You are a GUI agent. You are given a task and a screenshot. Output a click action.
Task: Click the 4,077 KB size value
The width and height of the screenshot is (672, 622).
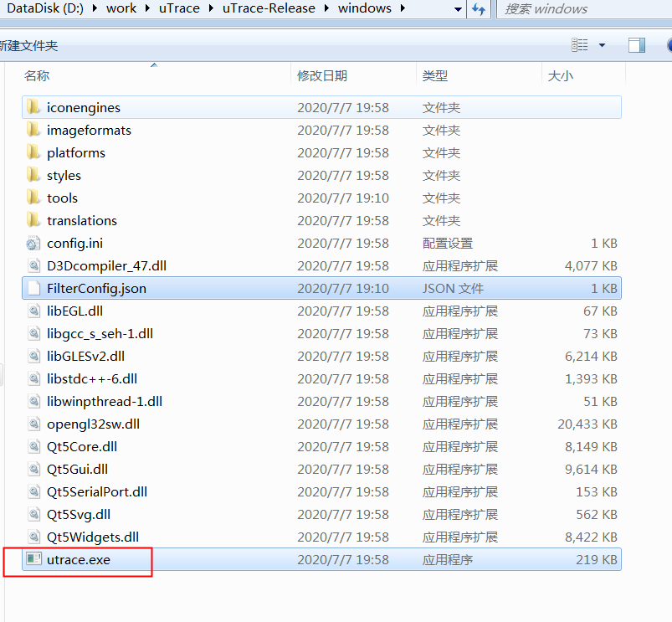(x=591, y=265)
